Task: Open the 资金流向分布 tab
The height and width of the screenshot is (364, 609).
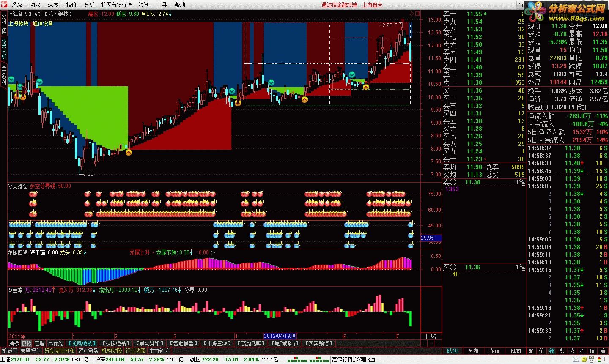Action: pyautogui.click(x=59, y=350)
